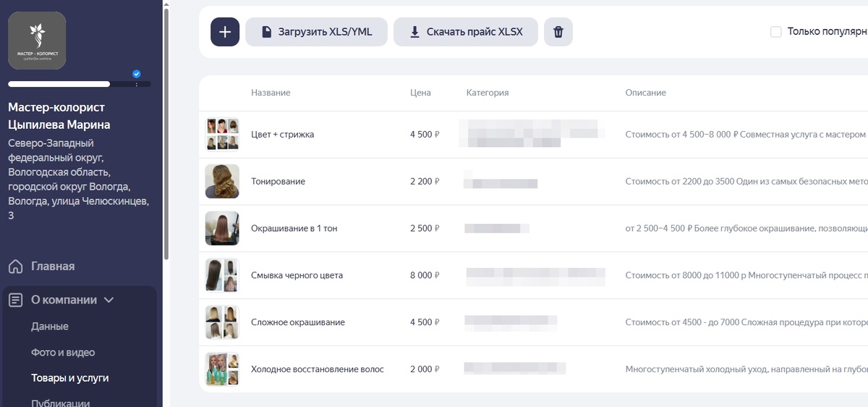This screenshot has width=868, height=407.
Task: Upload a file via Загрузить XLS/YML
Action: pos(317,32)
